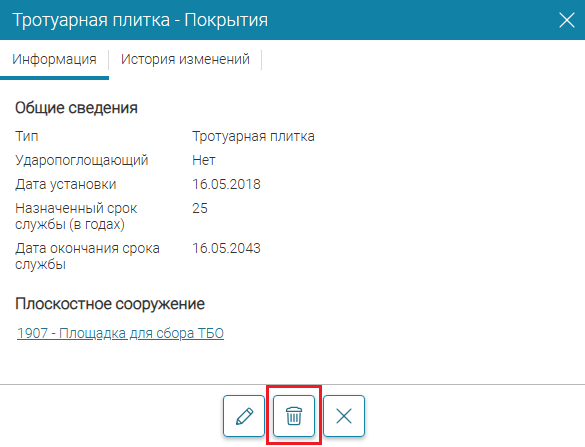Select the service life value 25
This screenshot has height=447, width=585.
point(200,208)
